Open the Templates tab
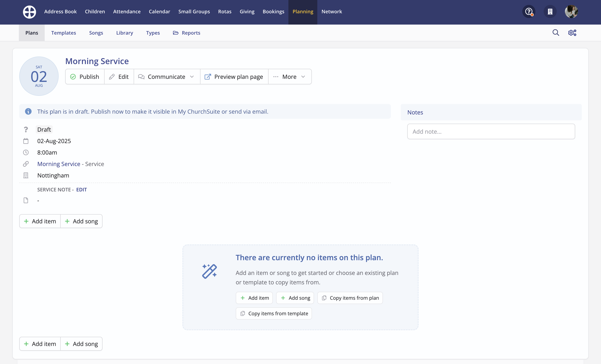 pos(64,33)
